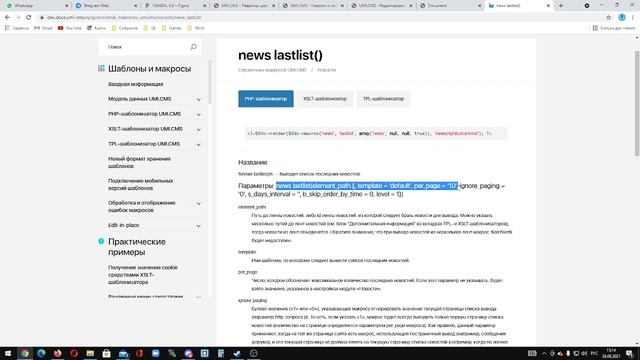The image size is (640, 360).
Task: Click the browser address bar
Action: [x=322, y=18]
